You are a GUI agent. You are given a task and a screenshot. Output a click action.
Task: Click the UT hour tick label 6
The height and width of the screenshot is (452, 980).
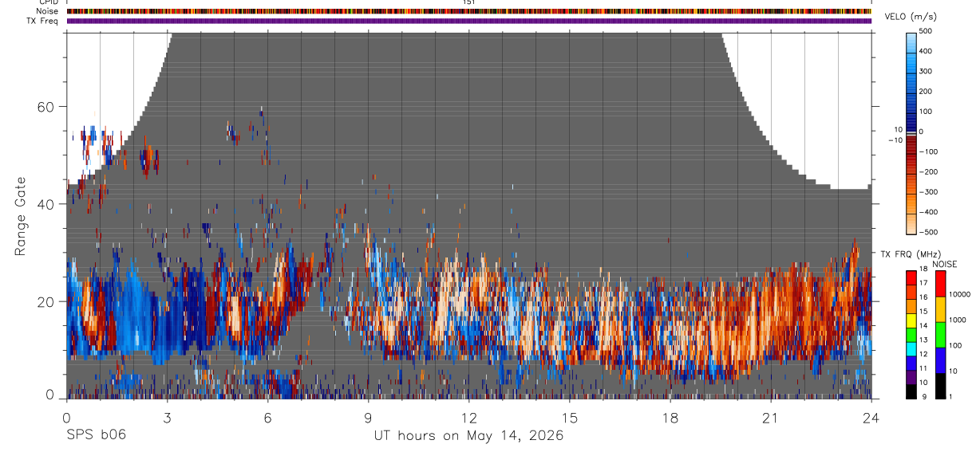tap(267, 417)
